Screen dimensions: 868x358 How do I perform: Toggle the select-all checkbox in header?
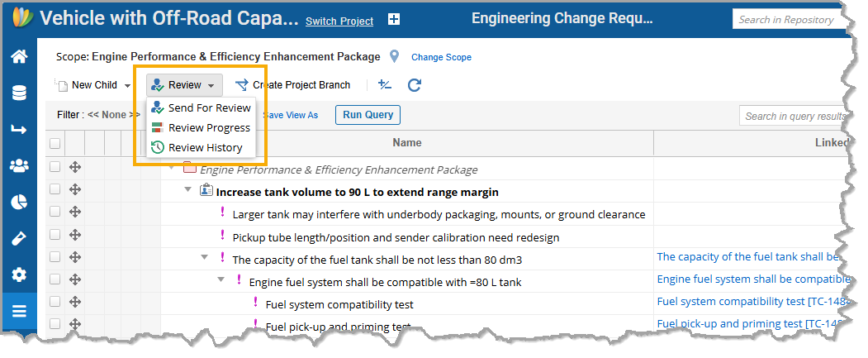pos(55,143)
